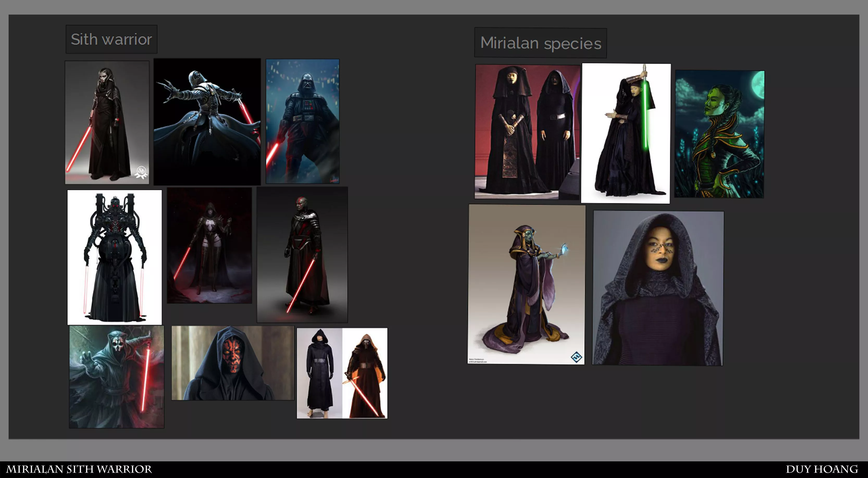
Task: Click the "Sith warrior" heading label
Action: 111,39
